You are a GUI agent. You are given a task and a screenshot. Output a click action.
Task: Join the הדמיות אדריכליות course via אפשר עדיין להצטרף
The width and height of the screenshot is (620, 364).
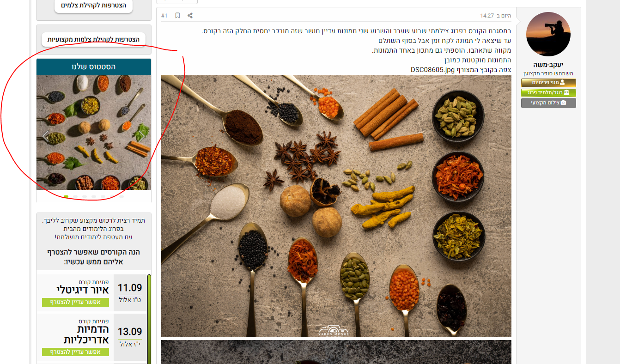pos(75,352)
